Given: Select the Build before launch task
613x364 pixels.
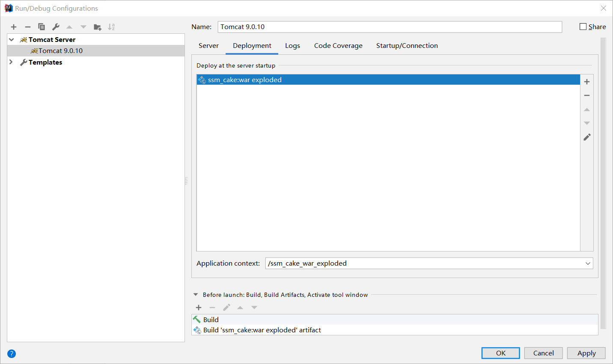Looking at the screenshot, I should [395, 320].
